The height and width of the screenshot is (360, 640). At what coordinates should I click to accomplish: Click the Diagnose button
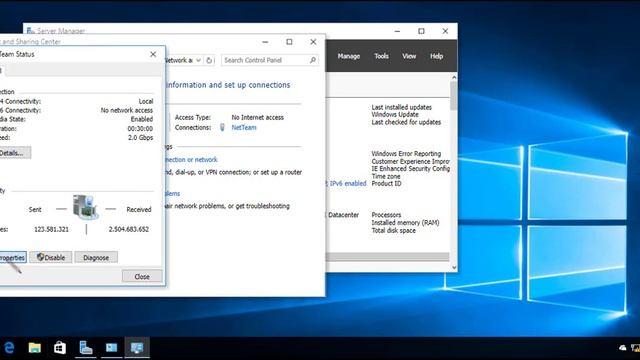(x=96, y=258)
